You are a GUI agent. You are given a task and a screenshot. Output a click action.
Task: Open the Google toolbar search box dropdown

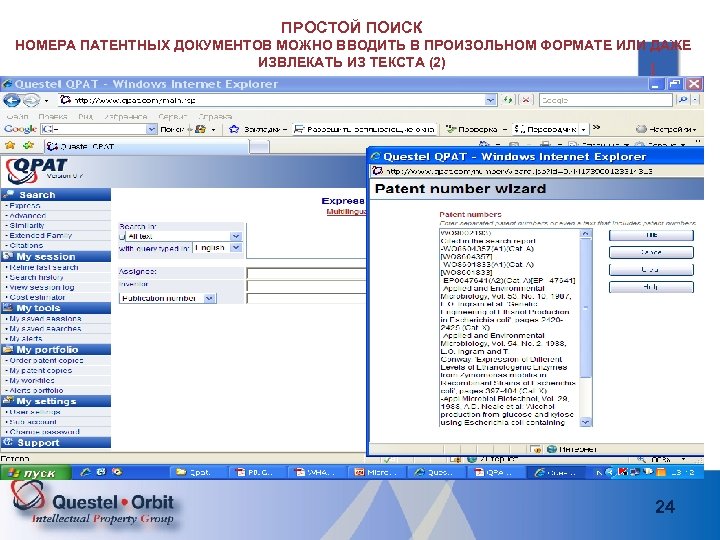(152, 129)
